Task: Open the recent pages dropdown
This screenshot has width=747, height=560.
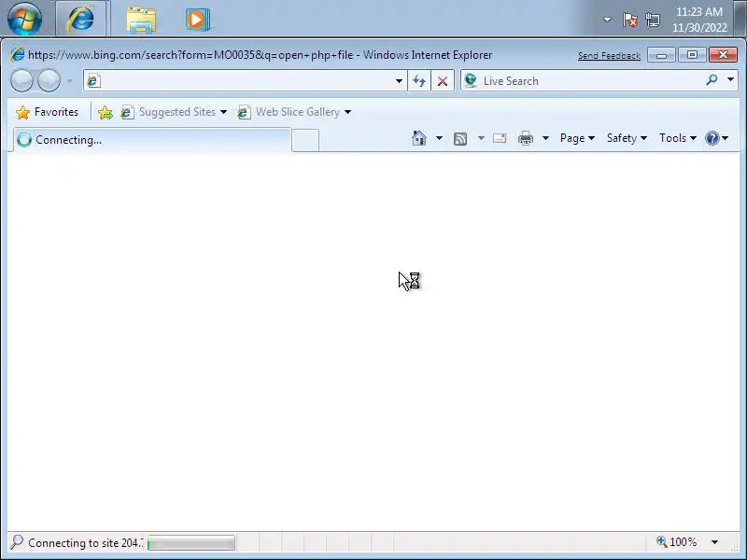Action: pos(69,80)
